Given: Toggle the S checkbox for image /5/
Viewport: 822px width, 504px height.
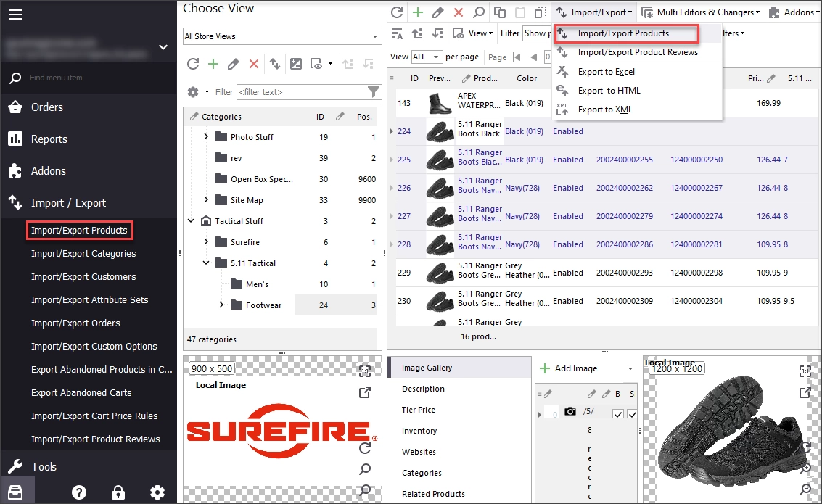Looking at the screenshot, I should [632, 414].
